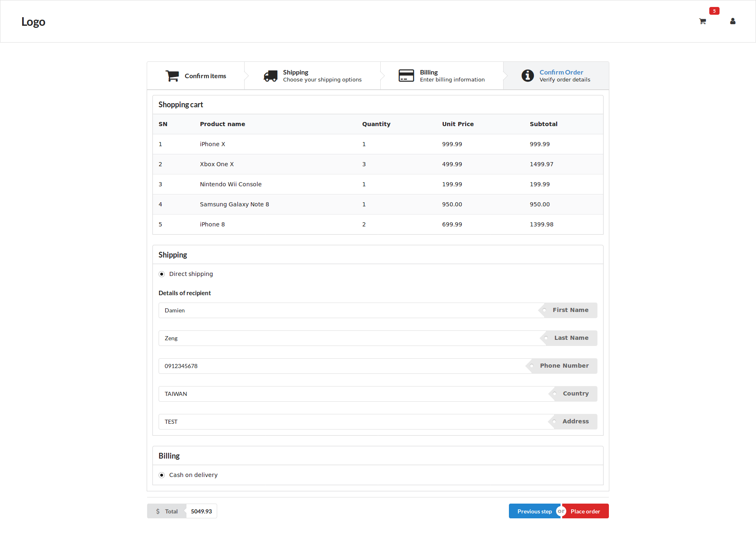The image size is (756, 547).
Task: Open the Samsung Galaxy Note 8 link
Action: click(x=234, y=204)
